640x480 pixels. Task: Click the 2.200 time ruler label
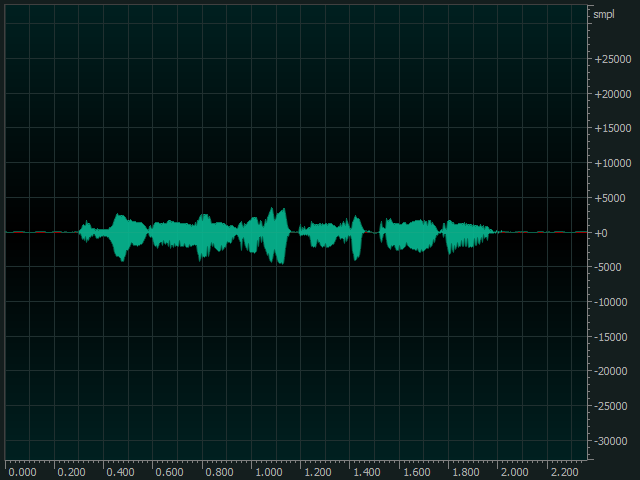coord(564,473)
